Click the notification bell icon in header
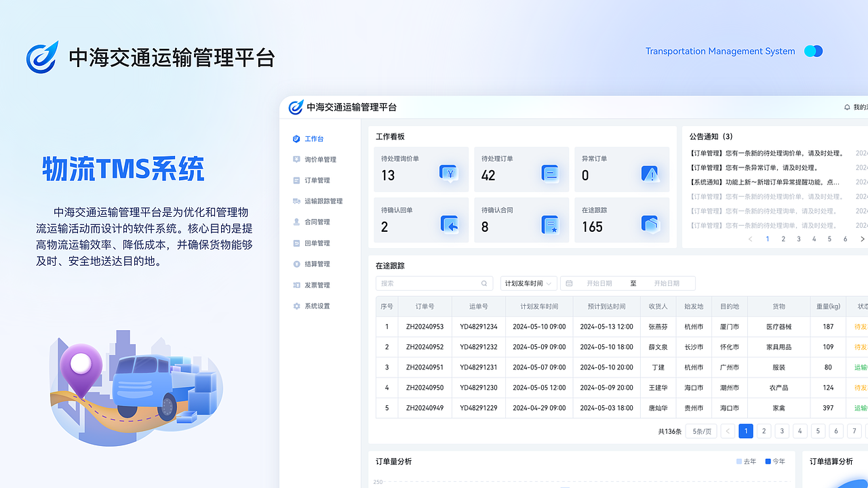Viewport: 868px width, 488px height. [x=847, y=107]
